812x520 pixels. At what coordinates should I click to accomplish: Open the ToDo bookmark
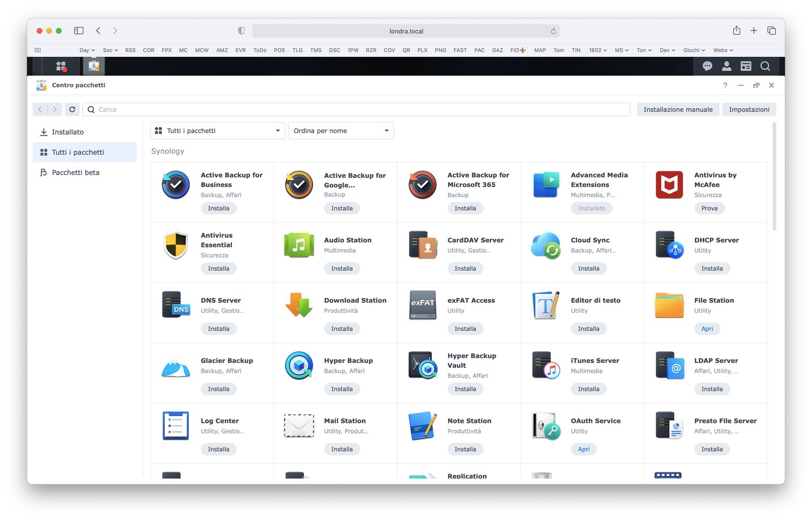(260, 50)
